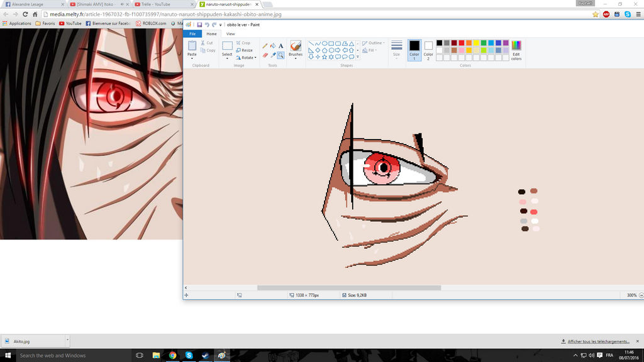
Task: Open the ROBLOX.com bookmark
Action: (x=151, y=23)
